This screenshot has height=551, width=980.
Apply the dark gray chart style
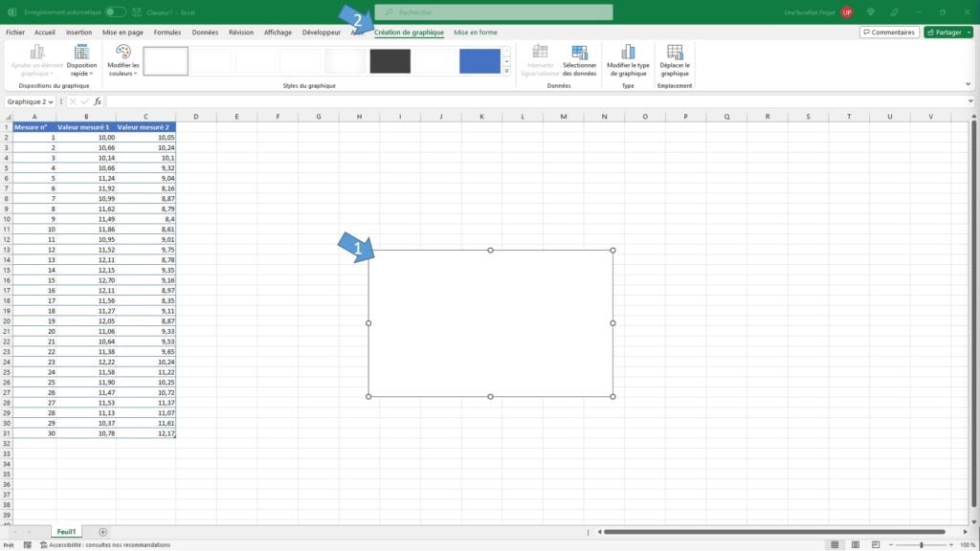point(390,61)
